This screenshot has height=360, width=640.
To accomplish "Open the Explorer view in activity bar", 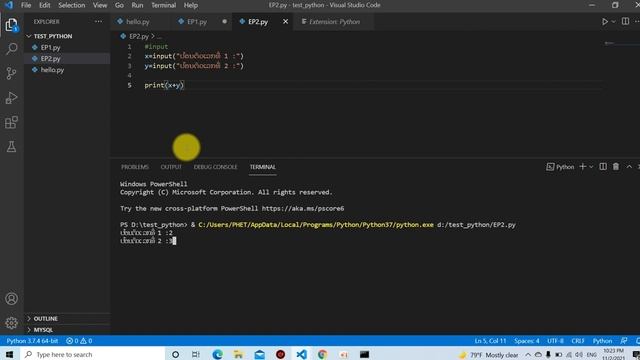I will [x=11, y=25].
